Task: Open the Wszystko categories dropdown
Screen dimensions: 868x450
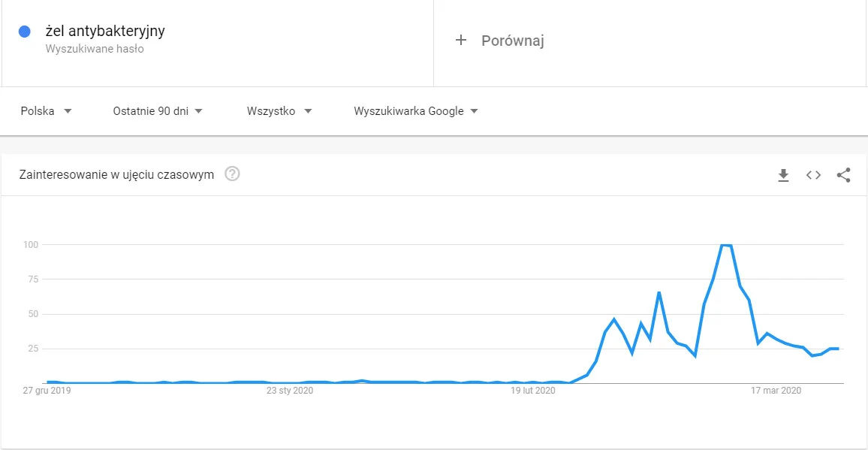Action: [x=279, y=111]
